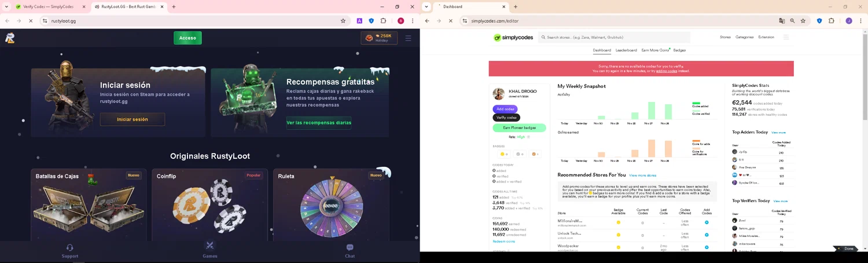868x263 pixels.
Task: Open the RustyLoot logo home icon
Action: point(10,38)
